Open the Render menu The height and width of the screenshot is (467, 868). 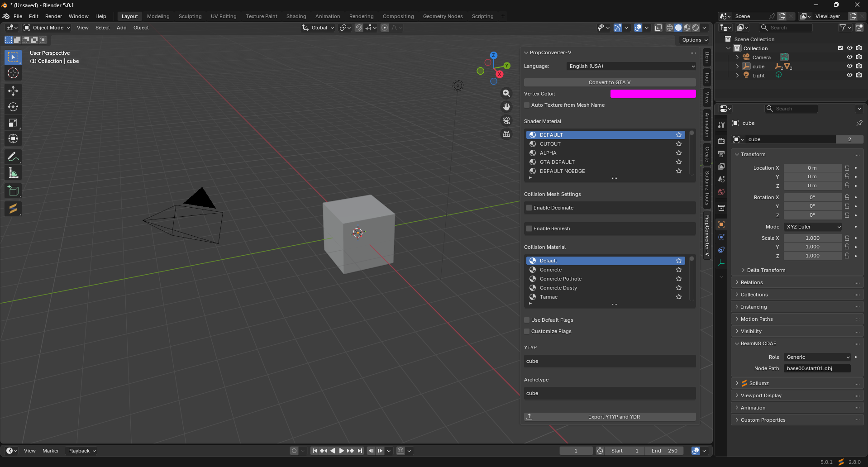[53, 16]
